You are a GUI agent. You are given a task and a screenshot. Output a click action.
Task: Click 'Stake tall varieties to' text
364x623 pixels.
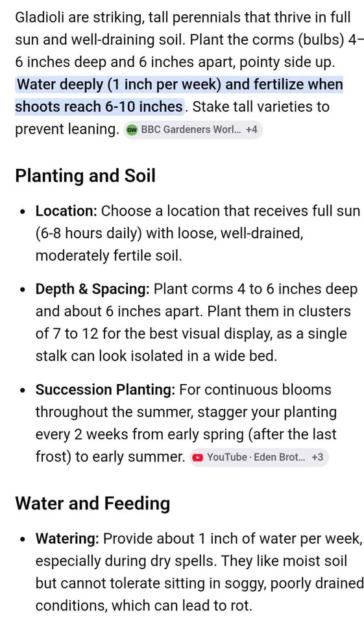(x=261, y=107)
